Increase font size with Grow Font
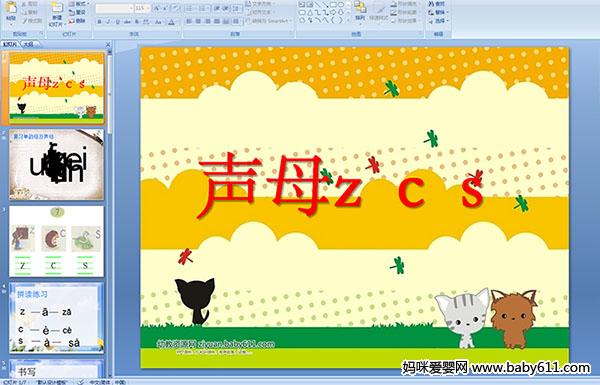The width and height of the screenshot is (600, 385). point(157,8)
